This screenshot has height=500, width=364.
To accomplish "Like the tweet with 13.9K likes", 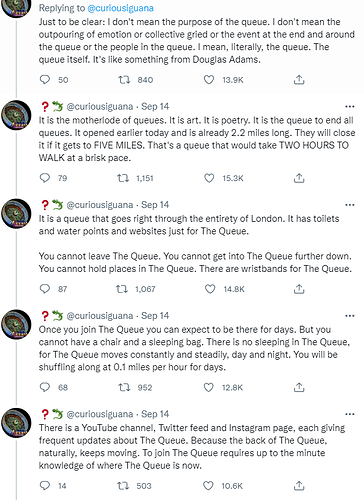I will click(x=209, y=80).
